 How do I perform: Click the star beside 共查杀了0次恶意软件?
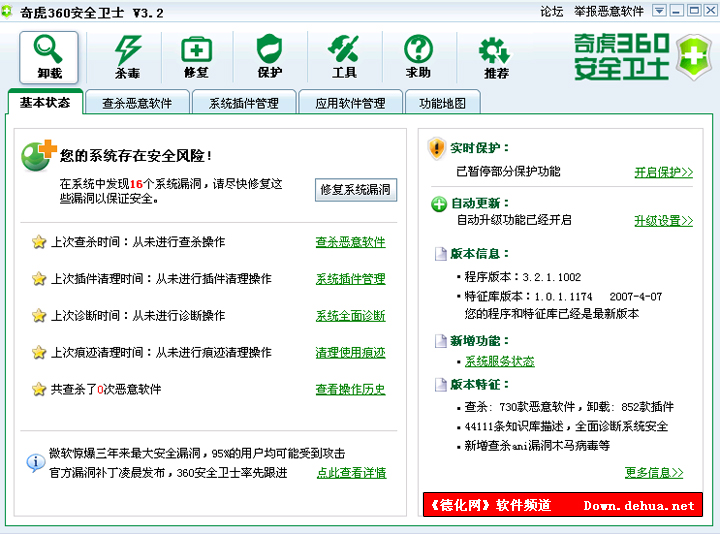coord(39,389)
